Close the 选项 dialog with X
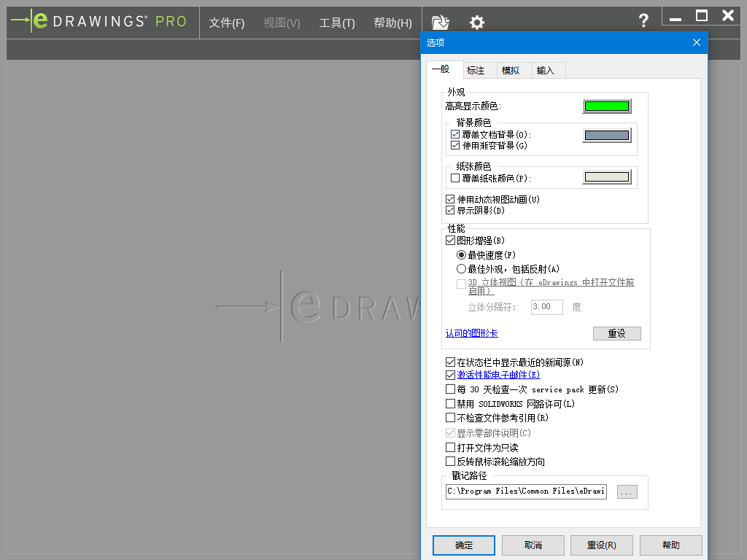 pos(696,42)
